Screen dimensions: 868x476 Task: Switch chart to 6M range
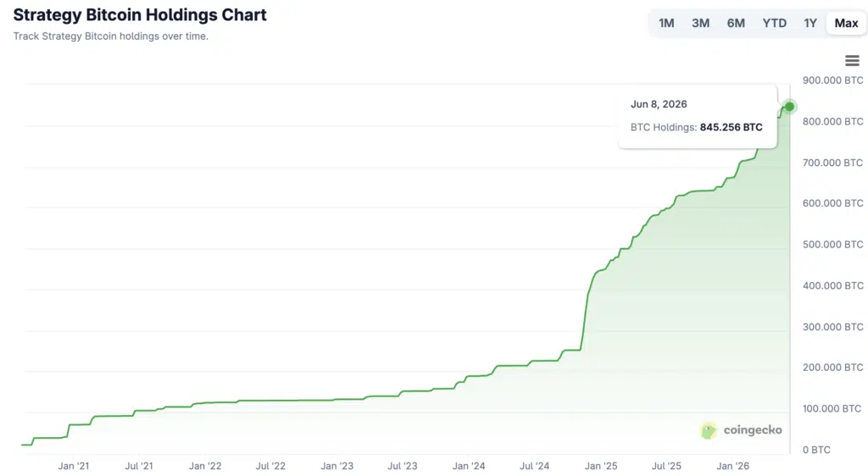tap(736, 23)
